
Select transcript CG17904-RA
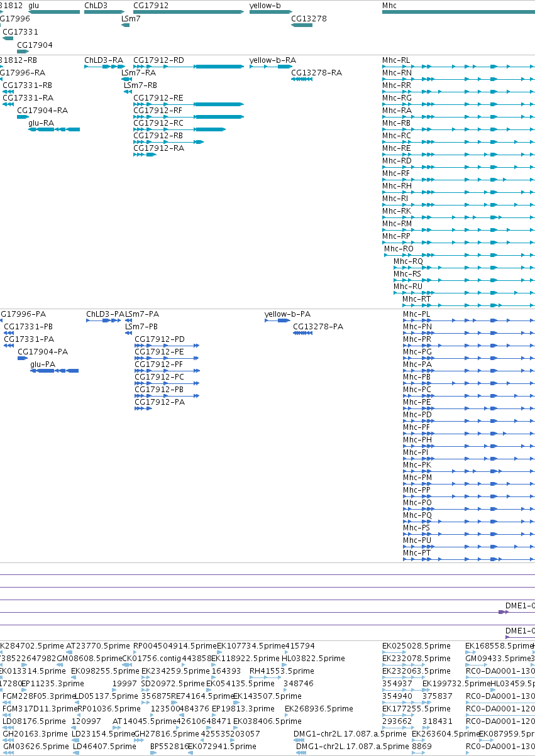click(x=42, y=111)
